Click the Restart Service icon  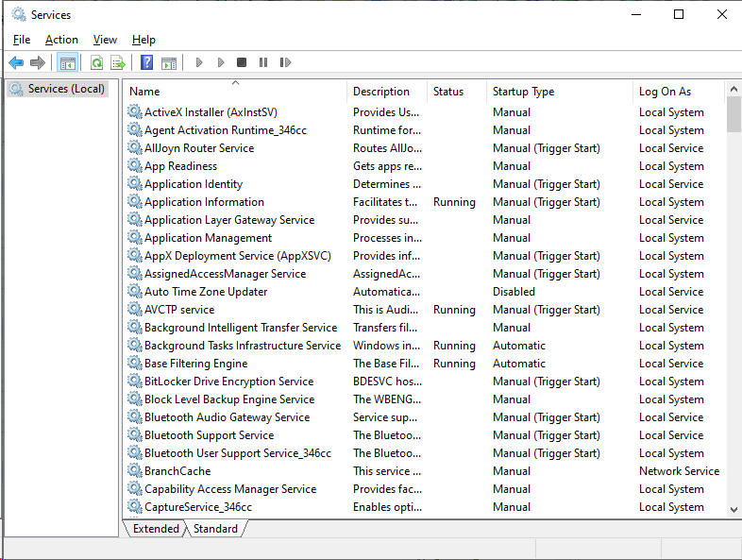tap(285, 62)
